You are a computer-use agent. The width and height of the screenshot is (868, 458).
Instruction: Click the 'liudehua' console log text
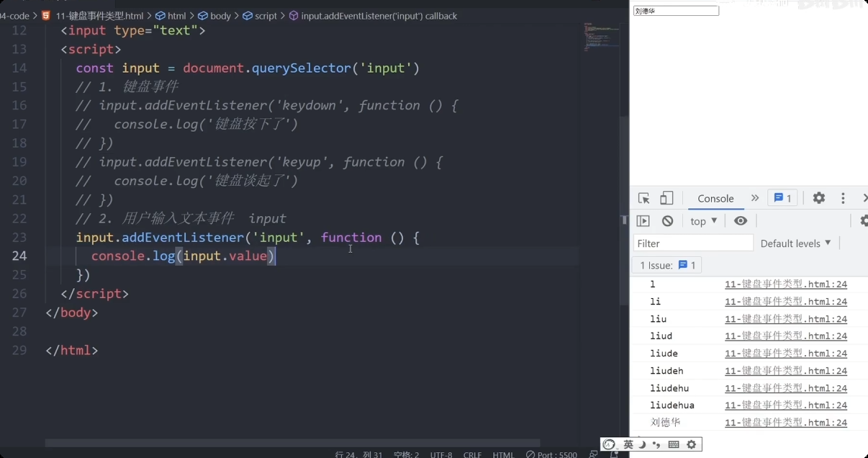[x=672, y=405]
